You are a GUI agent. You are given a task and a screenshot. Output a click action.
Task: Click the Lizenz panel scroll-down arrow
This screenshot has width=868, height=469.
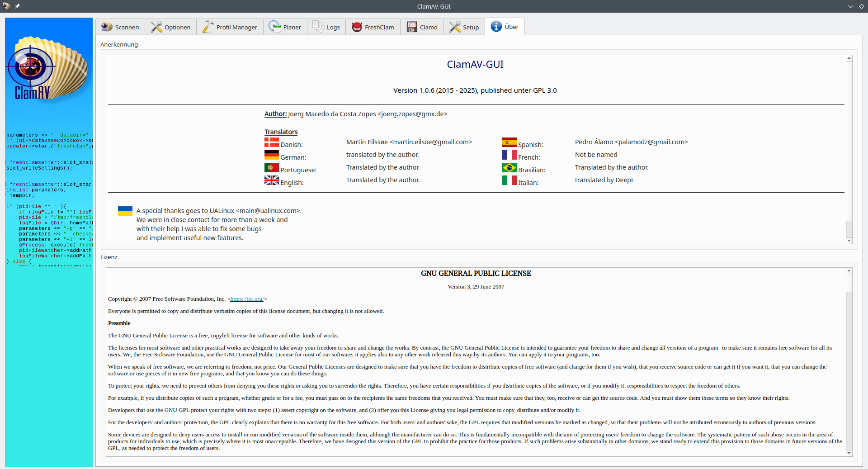click(x=849, y=453)
